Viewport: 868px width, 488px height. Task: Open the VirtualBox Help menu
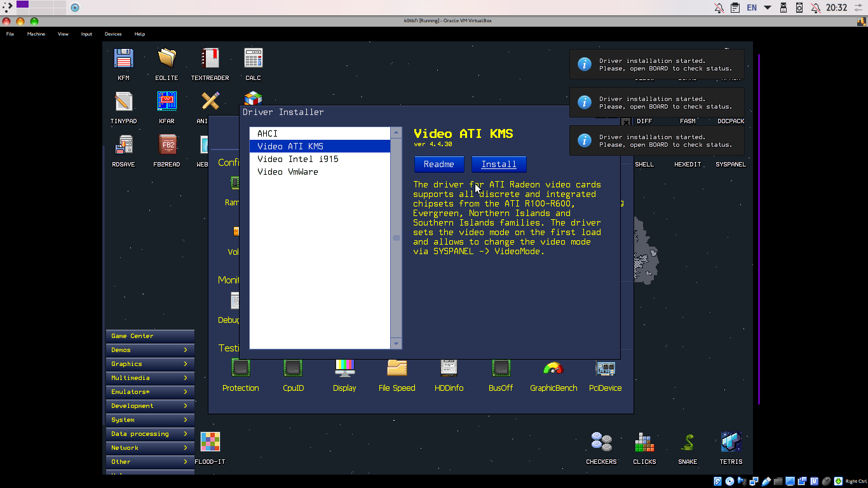[140, 34]
